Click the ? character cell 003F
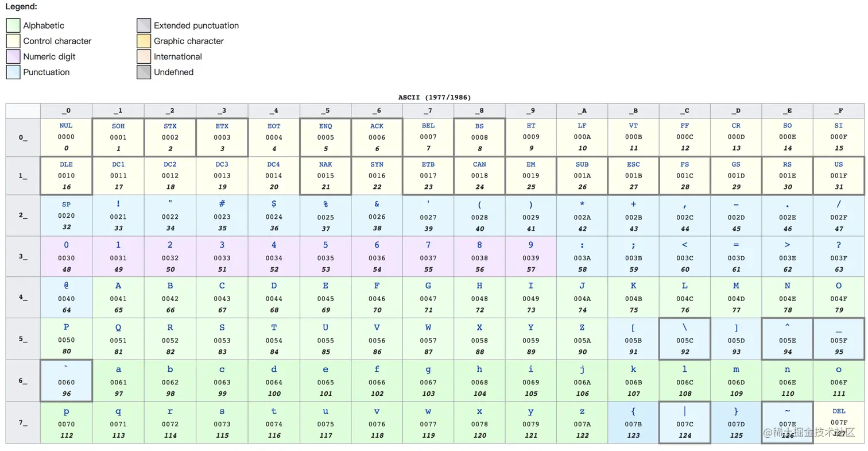Viewport: 868px width, 451px height. pos(839,256)
